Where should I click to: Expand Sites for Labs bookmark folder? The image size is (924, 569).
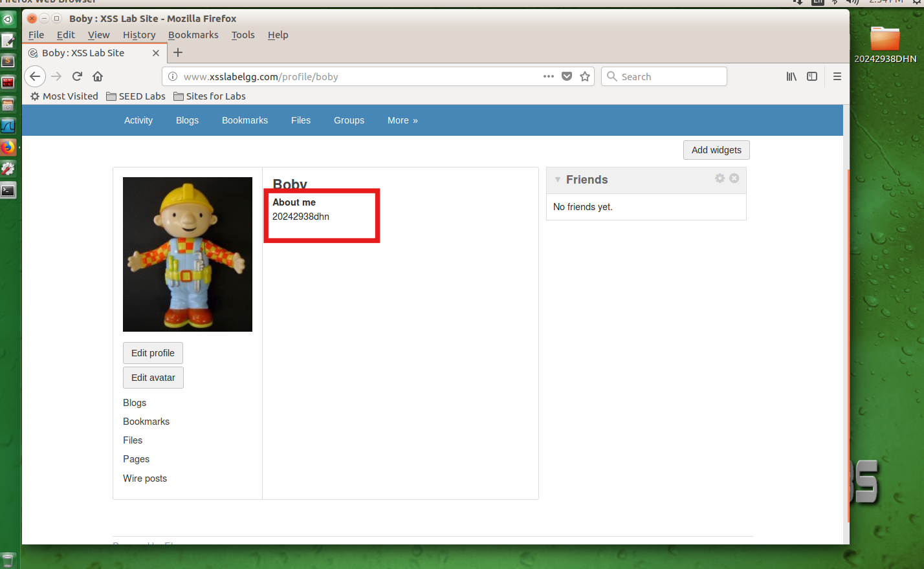coord(210,96)
